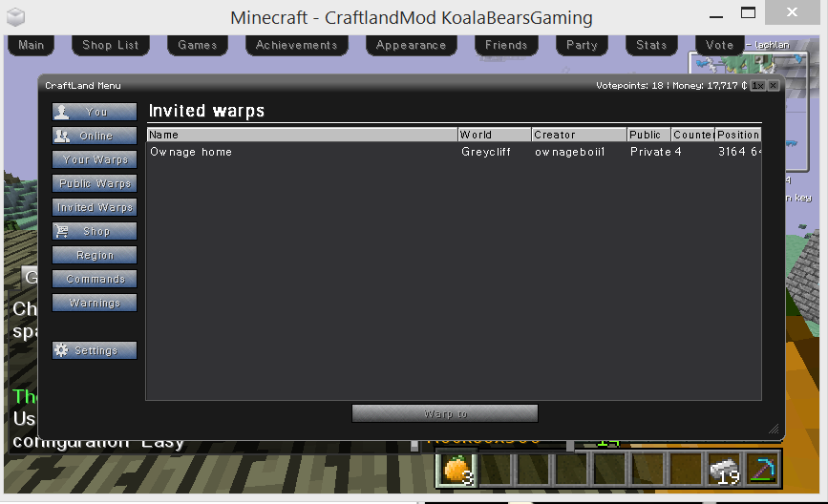
Task: Sort by the Creator column header
Action: [x=580, y=135]
